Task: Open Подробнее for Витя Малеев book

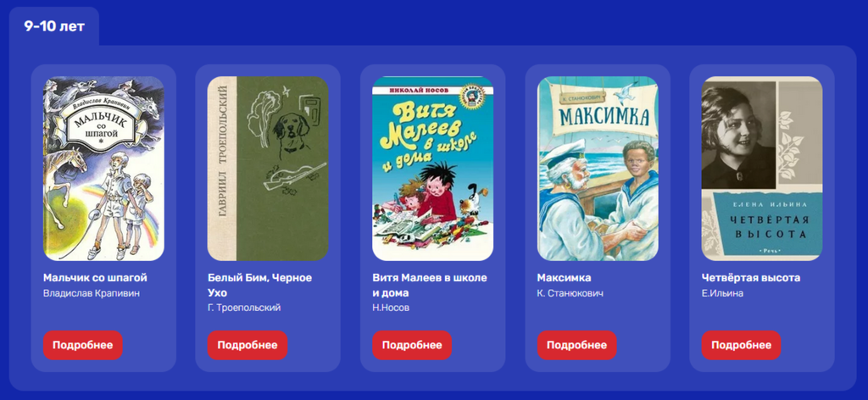Action: coord(412,345)
